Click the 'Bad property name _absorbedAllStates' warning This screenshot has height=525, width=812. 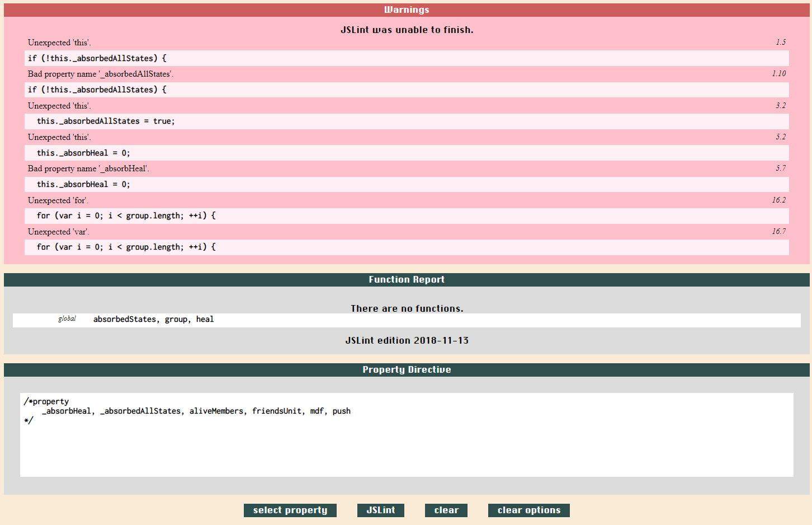[101, 74]
